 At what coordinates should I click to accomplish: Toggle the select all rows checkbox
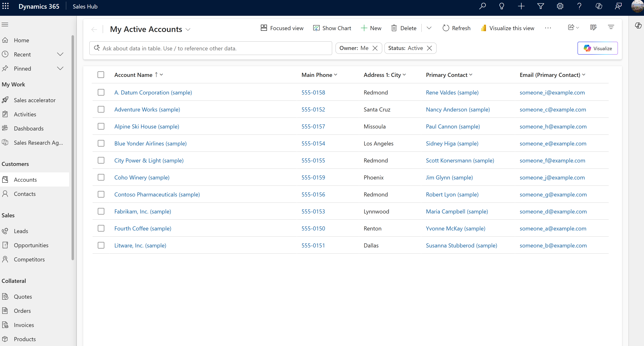(x=101, y=75)
